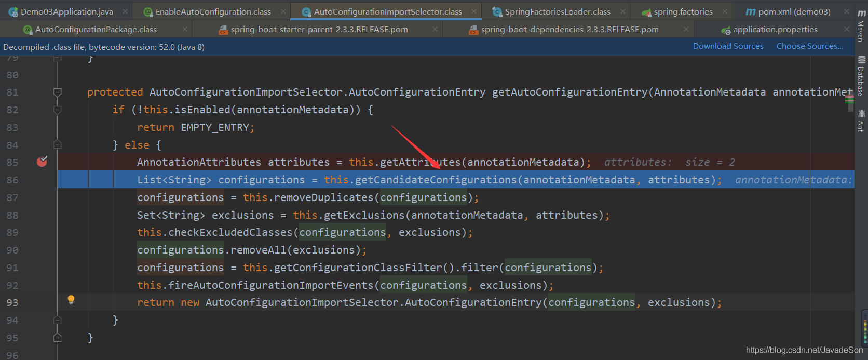The width and height of the screenshot is (868, 360).
Task: Close application.properties tab
Action: pyautogui.click(x=847, y=30)
